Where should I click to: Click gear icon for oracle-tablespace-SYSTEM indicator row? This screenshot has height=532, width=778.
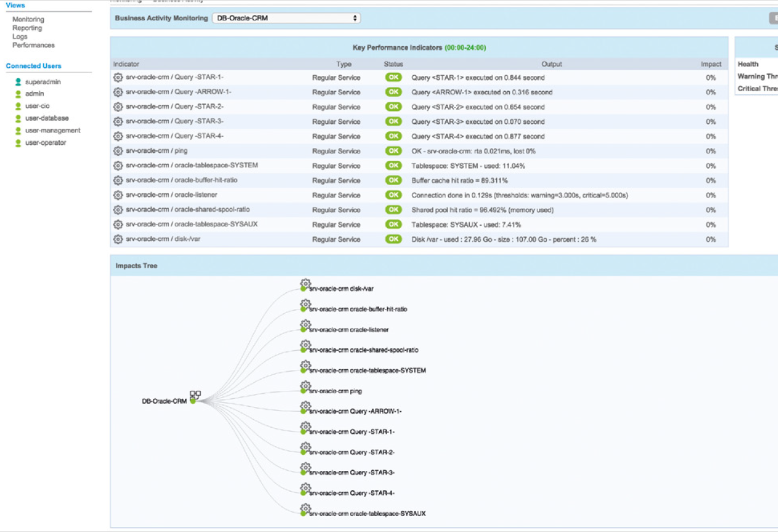118,166
